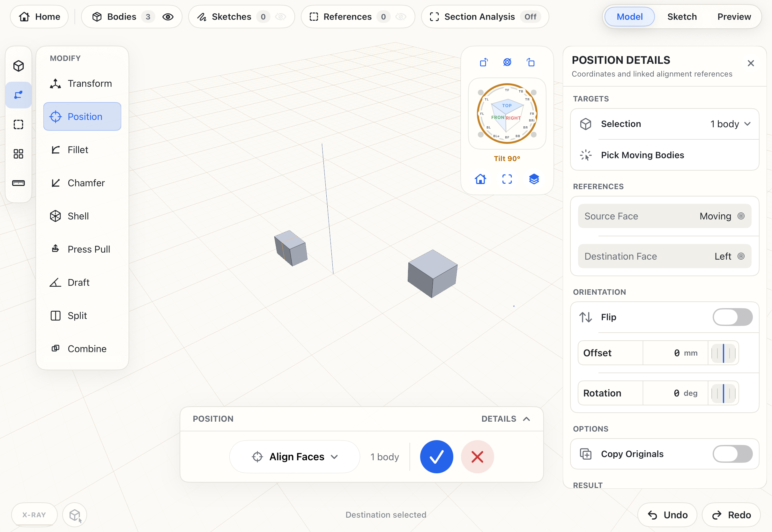
Task: Select the ruler measure icon in the left sidebar
Action: click(18, 183)
